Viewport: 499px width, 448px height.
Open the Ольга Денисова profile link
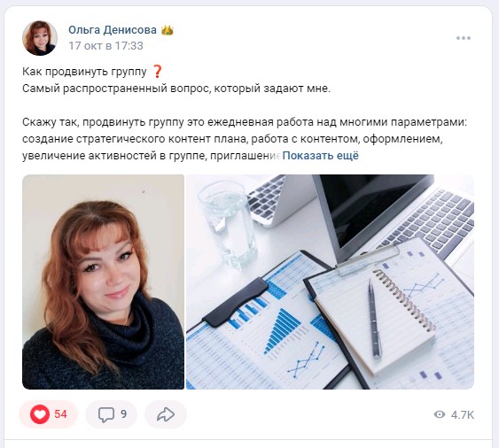113,30
